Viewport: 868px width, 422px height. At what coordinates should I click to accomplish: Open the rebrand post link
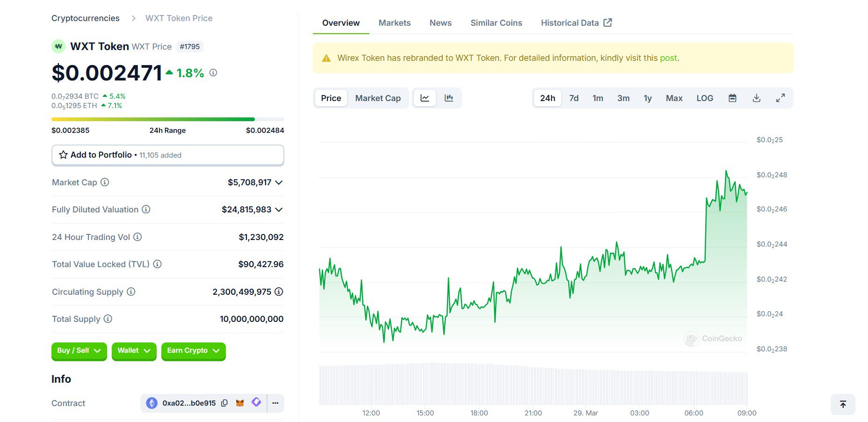point(668,58)
